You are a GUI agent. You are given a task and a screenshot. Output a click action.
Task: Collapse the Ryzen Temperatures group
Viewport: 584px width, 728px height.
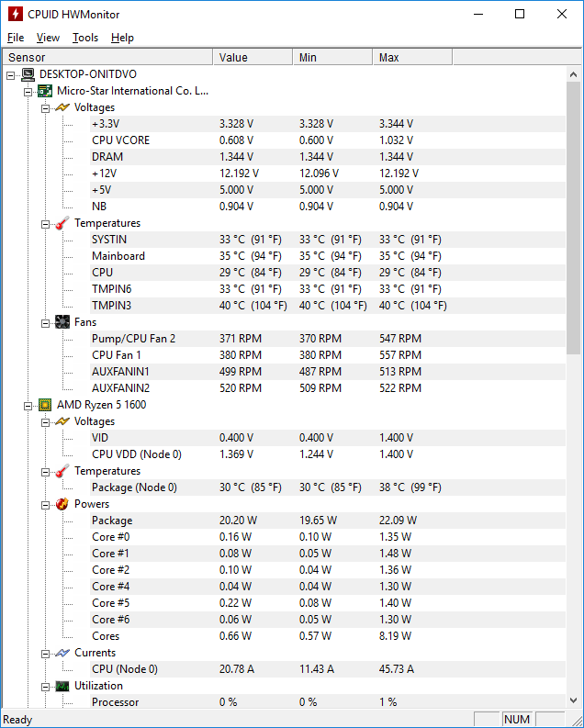tap(45, 472)
